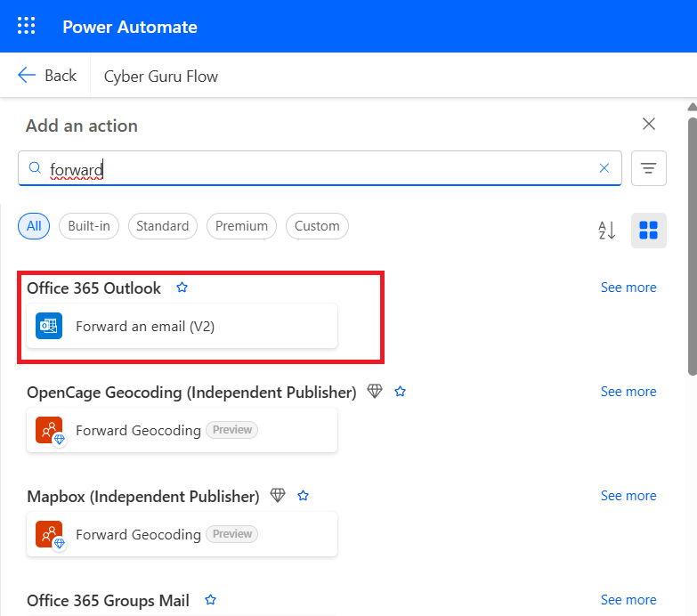The height and width of the screenshot is (616, 697).
Task: Click the Office 365 Outlook heading
Action: point(93,288)
